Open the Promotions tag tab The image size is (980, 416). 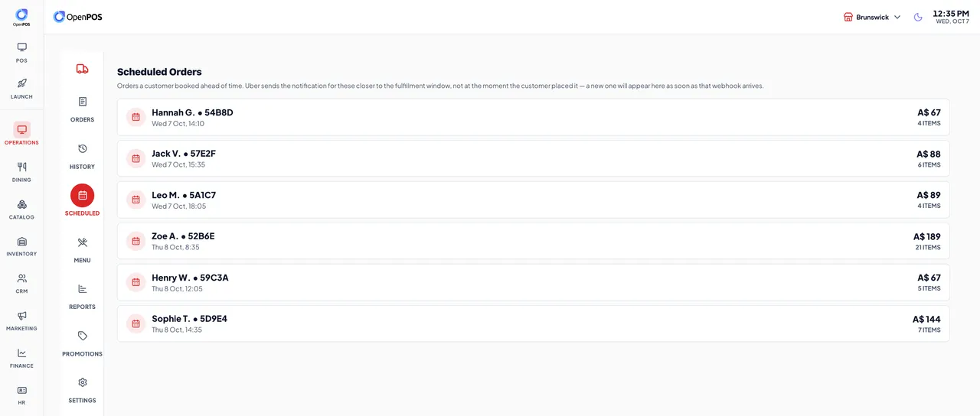pyautogui.click(x=82, y=343)
